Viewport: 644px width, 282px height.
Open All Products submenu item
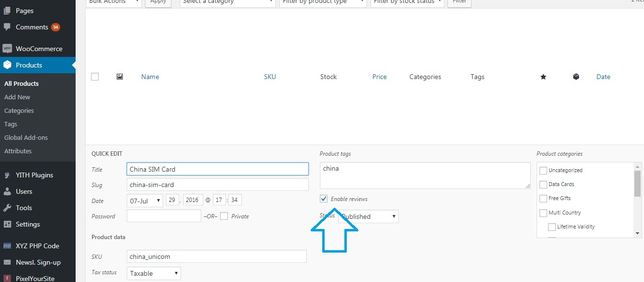coord(22,83)
